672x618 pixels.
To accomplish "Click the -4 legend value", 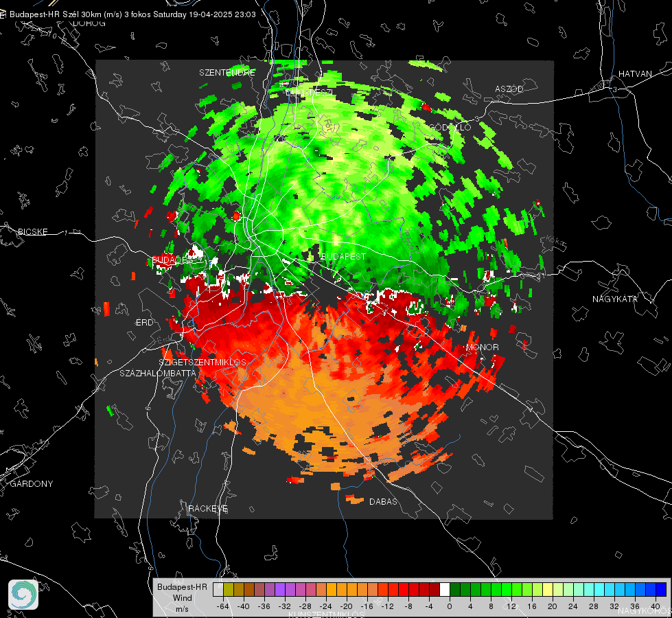I will pos(429,606).
